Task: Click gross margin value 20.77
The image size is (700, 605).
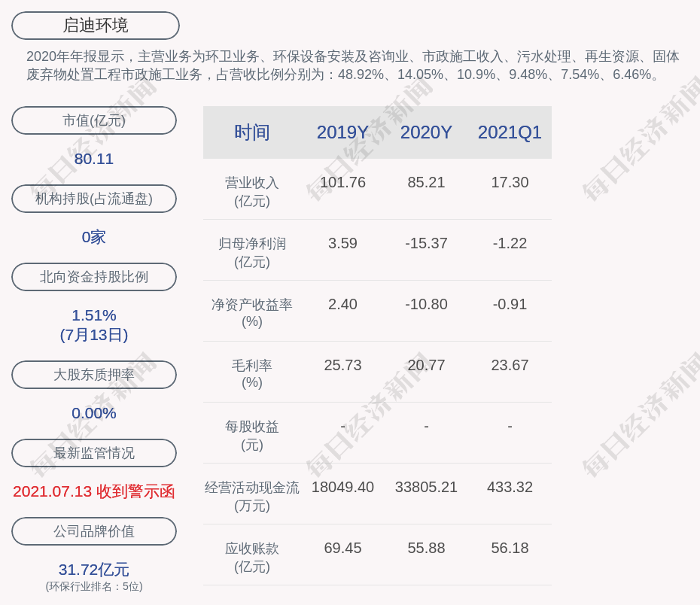Action: [x=426, y=366]
